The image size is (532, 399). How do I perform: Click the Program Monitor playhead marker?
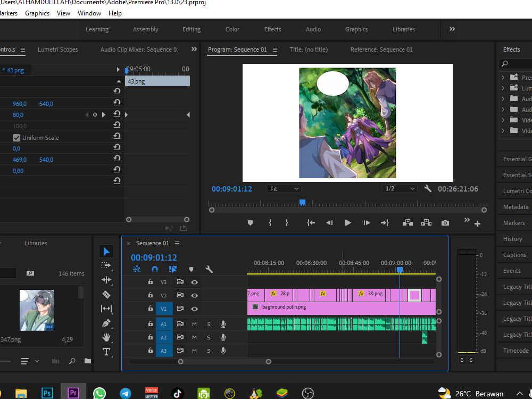click(x=302, y=203)
